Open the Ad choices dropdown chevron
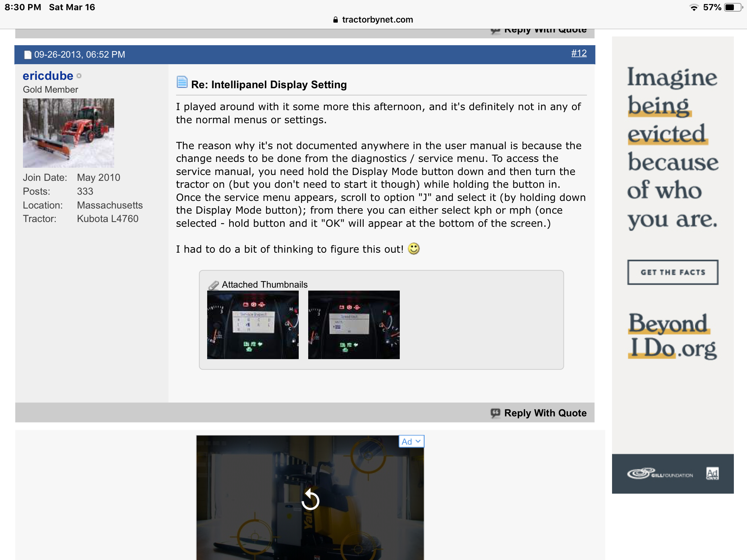The height and width of the screenshot is (560, 747). point(418,441)
